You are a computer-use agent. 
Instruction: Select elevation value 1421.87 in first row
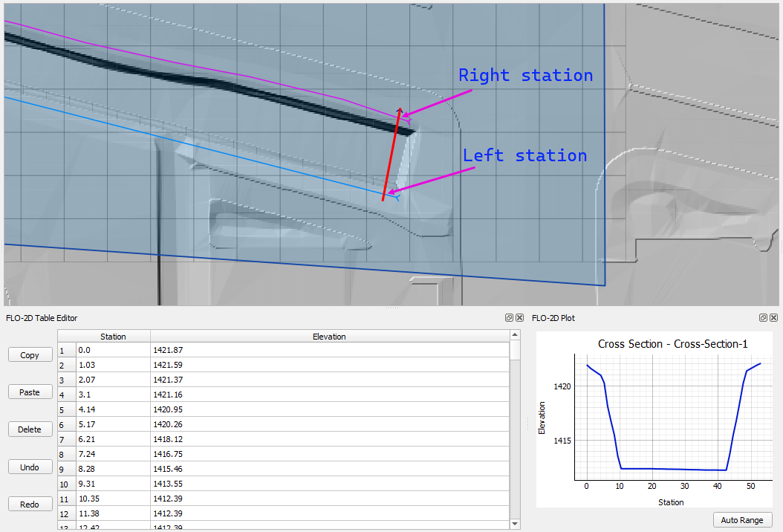tap(329, 350)
